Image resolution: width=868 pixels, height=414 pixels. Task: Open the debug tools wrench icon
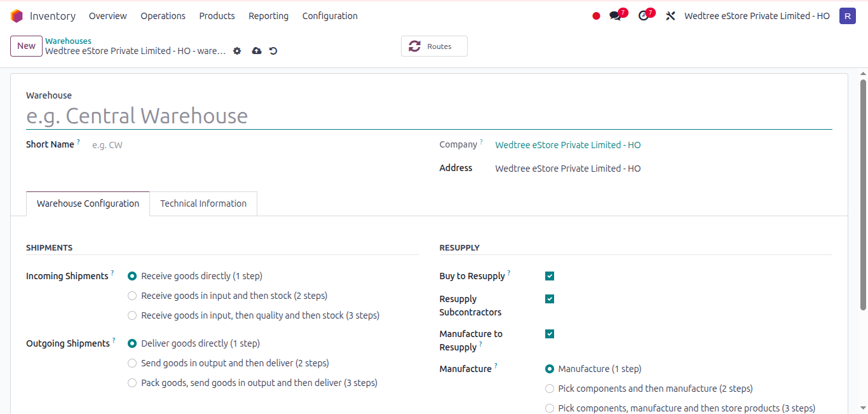click(x=670, y=16)
